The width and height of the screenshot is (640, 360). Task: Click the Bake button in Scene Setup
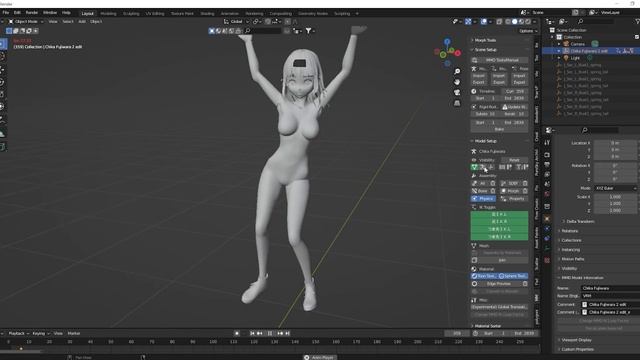(499, 129)
